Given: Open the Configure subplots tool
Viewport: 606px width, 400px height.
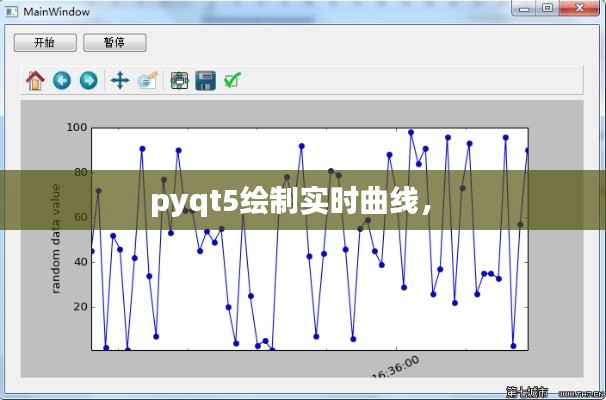Looking at the screenshot, I should [180, 80].
